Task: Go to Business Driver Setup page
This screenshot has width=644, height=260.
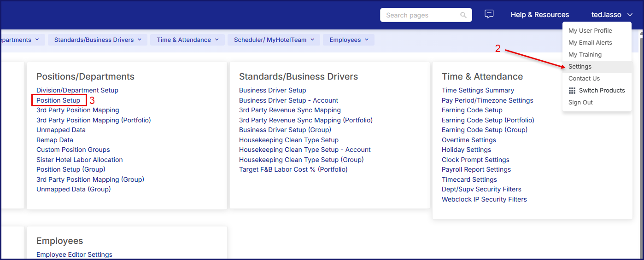Action: (272, 91)
